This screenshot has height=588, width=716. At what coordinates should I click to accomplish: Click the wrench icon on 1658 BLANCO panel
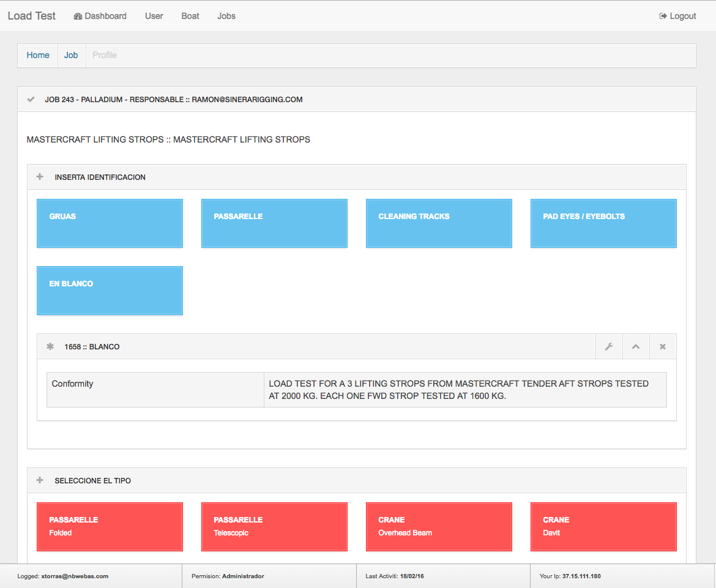coord(609,347)
